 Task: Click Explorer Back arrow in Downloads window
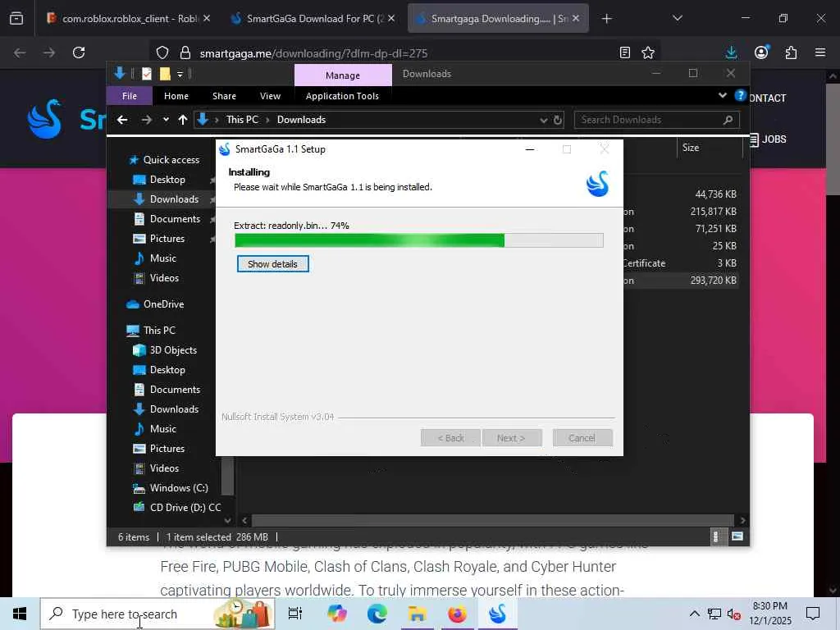click(122, 120)
